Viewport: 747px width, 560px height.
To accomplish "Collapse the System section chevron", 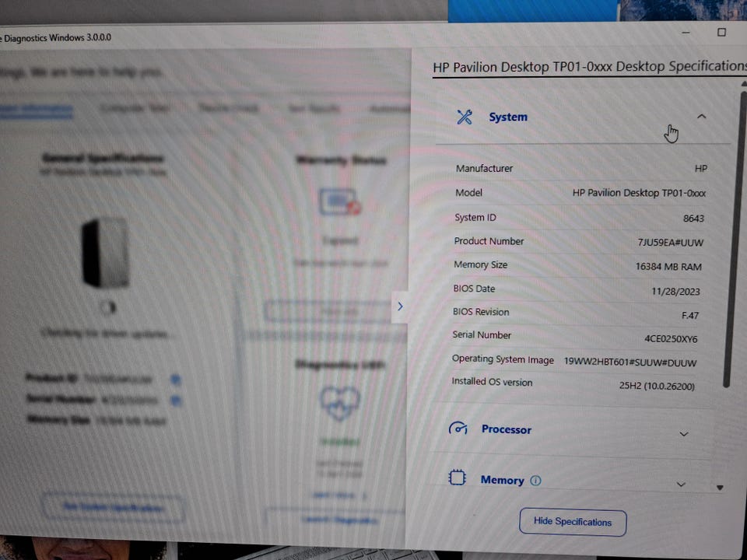I will point(701,116).
